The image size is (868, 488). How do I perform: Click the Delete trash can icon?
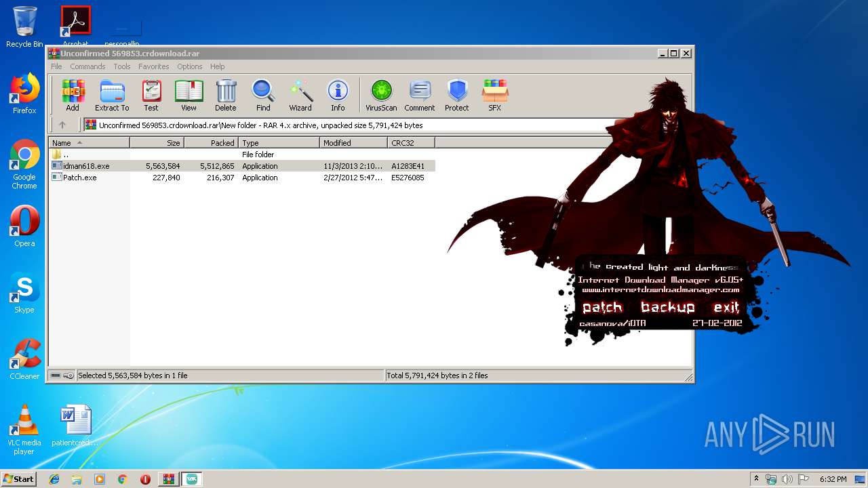(x=226, y=95)
